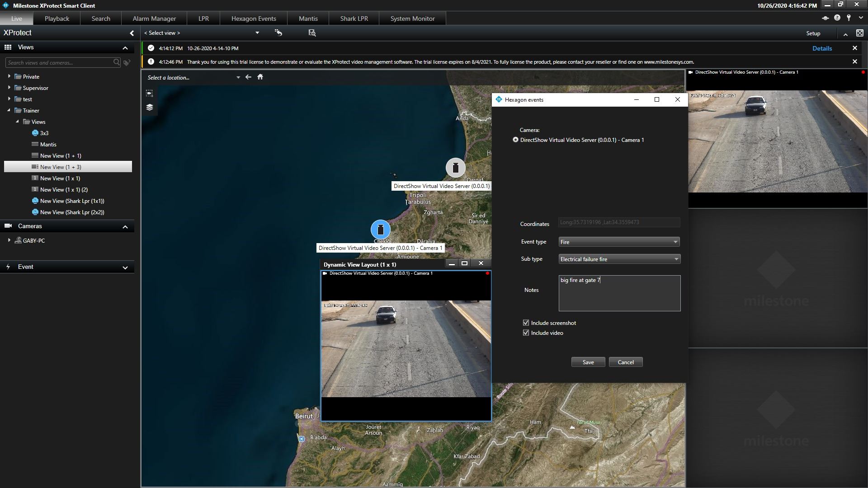Open the help question mark icon

tap(837, 18)
